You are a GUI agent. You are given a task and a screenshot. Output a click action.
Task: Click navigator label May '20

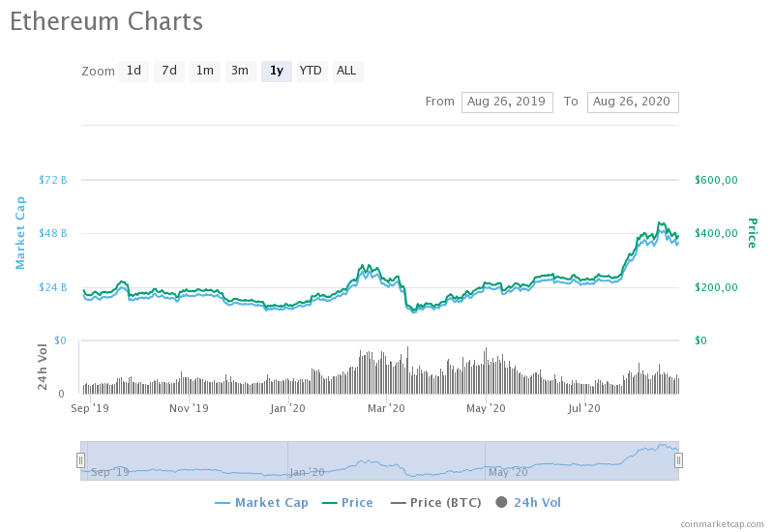508,472
